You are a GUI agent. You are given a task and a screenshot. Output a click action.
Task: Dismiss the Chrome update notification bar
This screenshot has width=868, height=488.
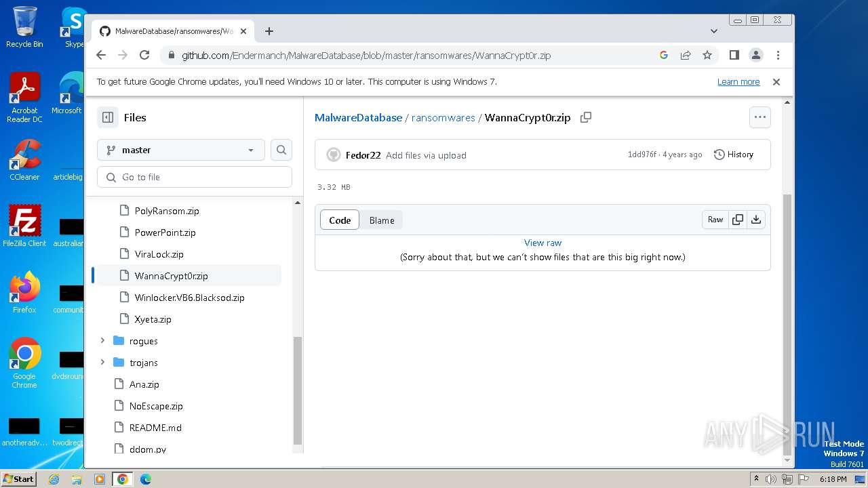tap(776, 81)
